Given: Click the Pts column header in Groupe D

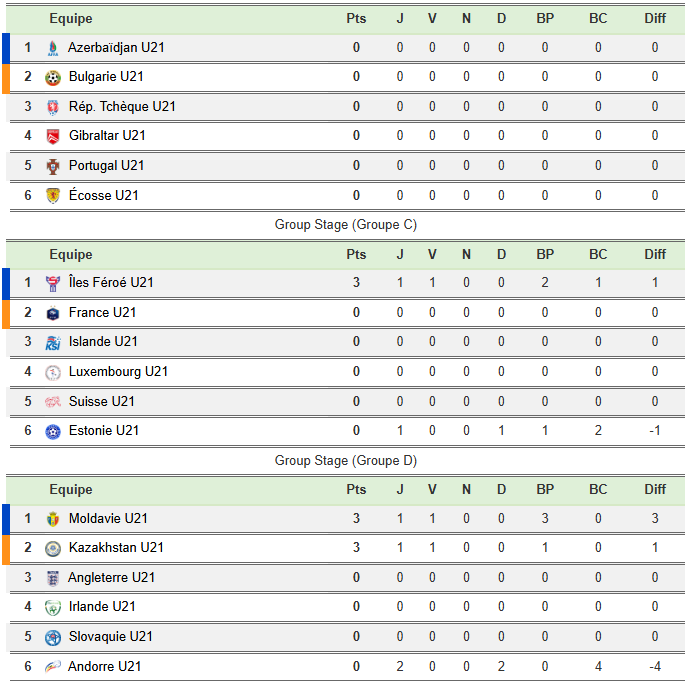Looking at the screenshot, I should point(356,490).
